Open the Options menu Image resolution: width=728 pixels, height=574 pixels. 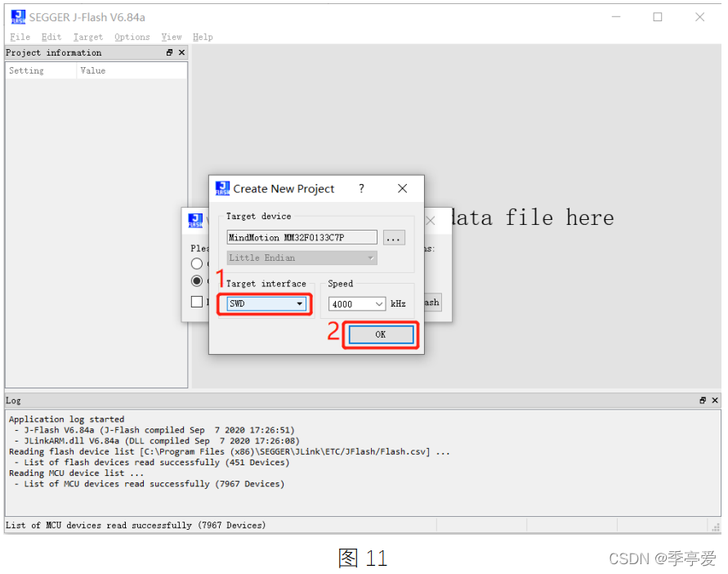[132, 37]
